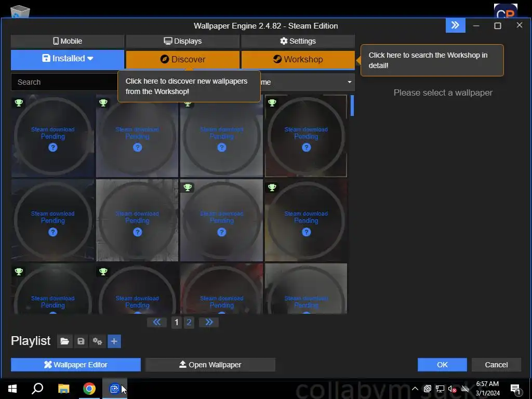Click the Open Wallpaper button
The height and width of the screenshot is (399, 532).
210,365
